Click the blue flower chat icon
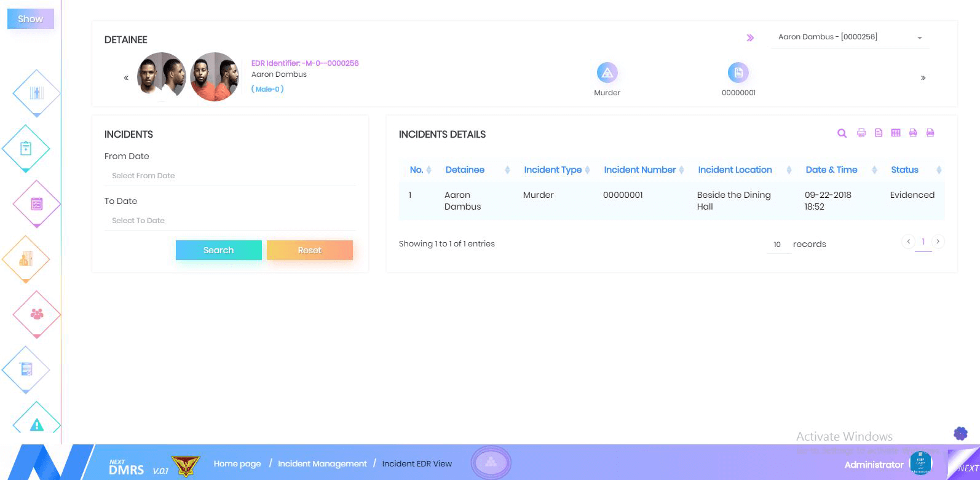980x480 pixels. click(x=960, y=433)
